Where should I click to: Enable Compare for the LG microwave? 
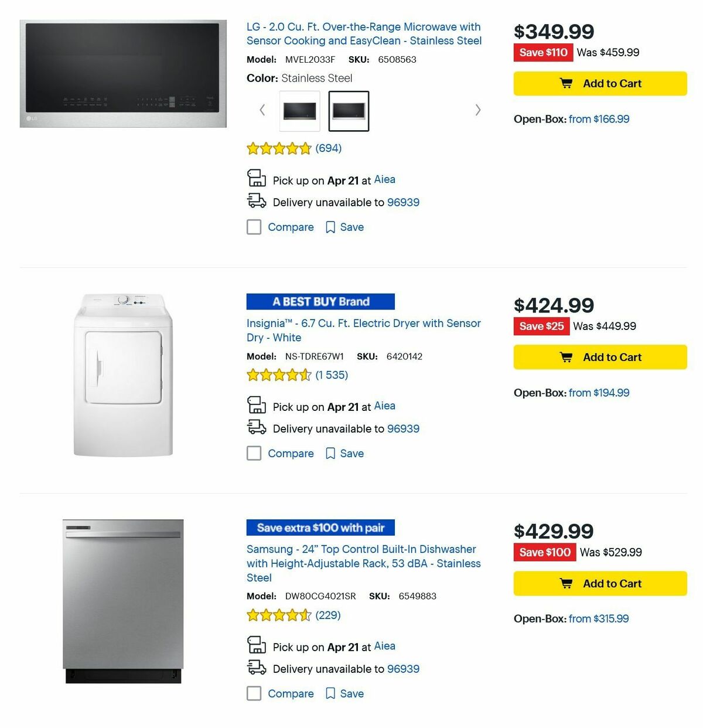(254, 227)
